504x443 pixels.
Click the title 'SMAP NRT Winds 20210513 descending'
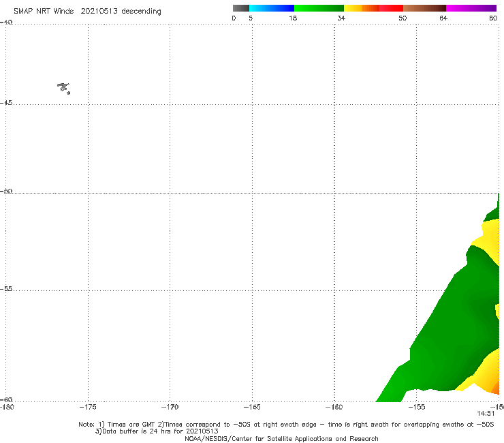pyautogui.click(x=87, y=12)
